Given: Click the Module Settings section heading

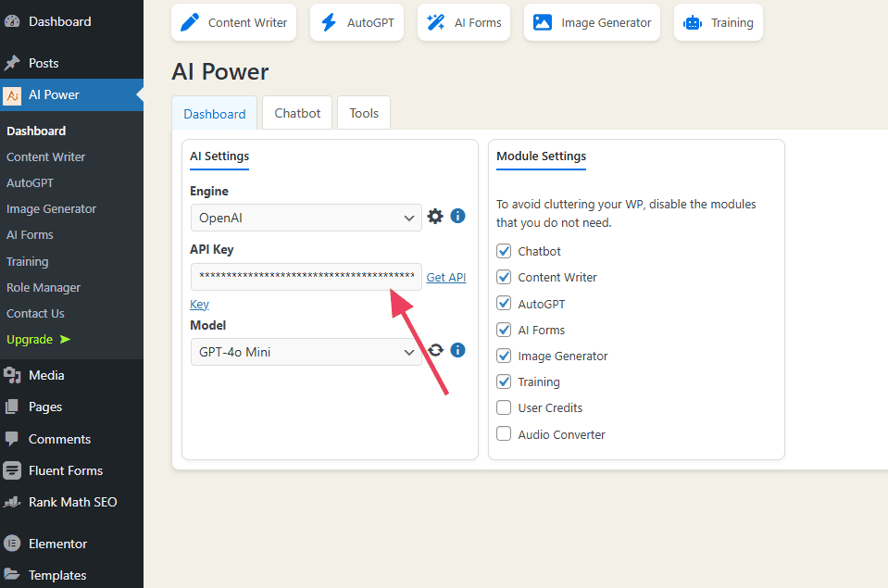Looking at the screenshot, I should click(542, 156).
